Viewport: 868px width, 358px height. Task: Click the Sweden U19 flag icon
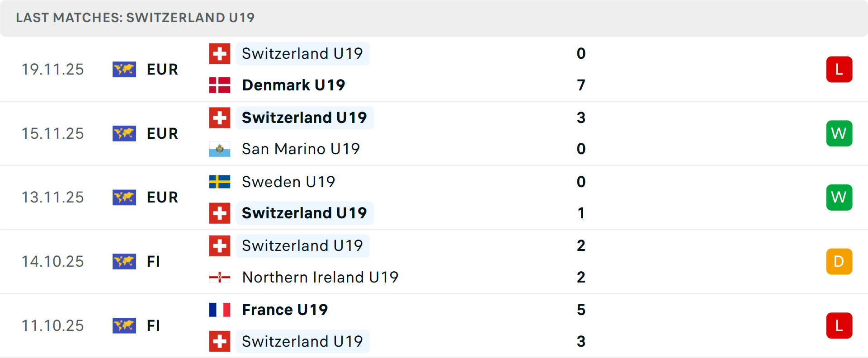[x=220, y=182]
